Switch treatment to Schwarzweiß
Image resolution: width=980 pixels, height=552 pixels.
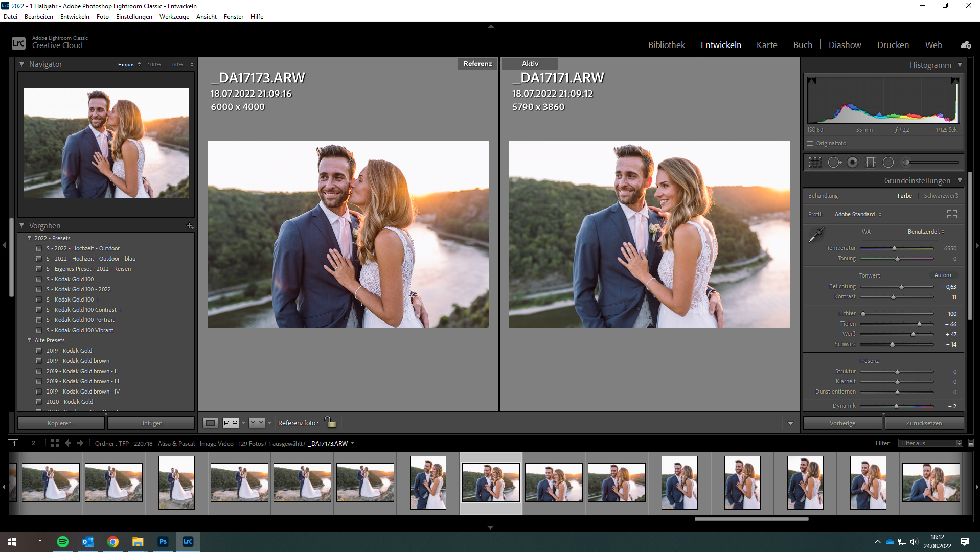pyautogui.click(x=940, y=196)
